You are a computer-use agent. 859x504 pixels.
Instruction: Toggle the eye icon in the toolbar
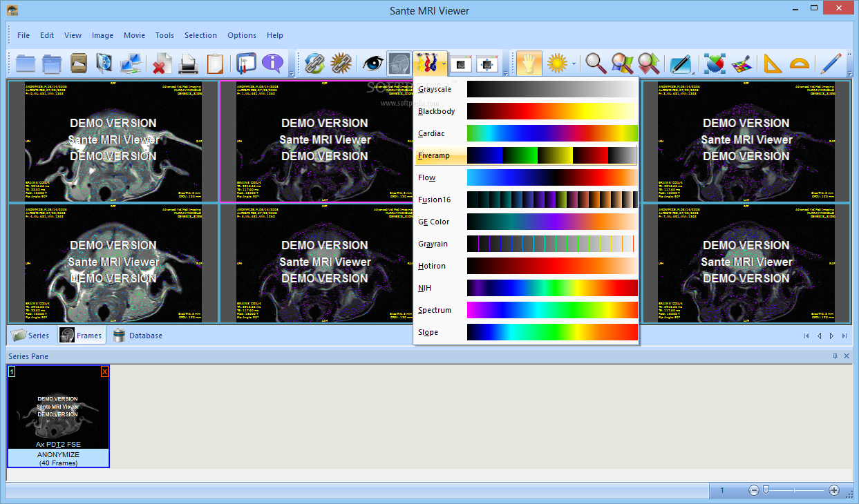pyautogui.click(x=373, y=64)
